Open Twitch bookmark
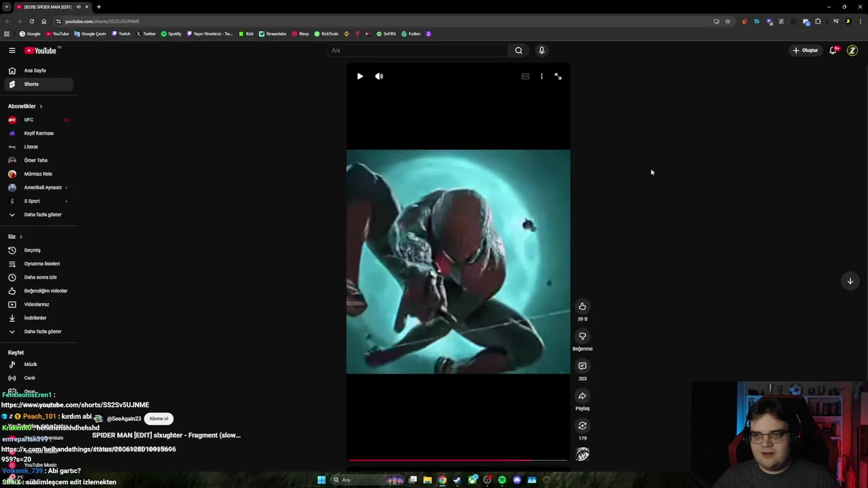The height and width of the screenshot is (488, 868). [121, 34]
